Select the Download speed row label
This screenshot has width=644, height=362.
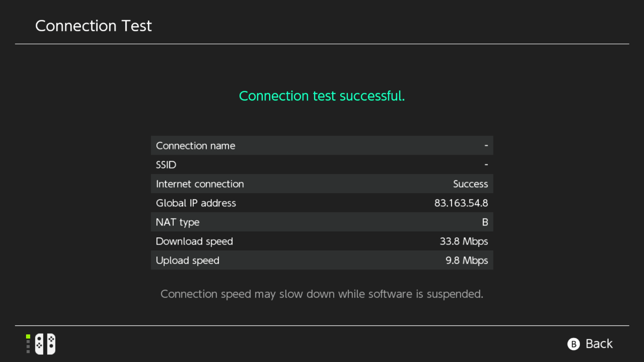pos(194,241)
